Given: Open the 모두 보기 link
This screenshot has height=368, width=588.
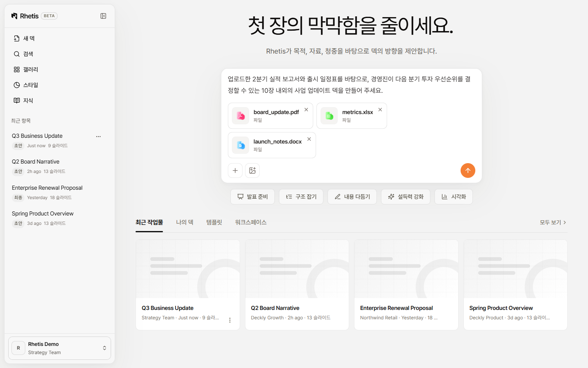Looking at the screenshot, I should coord(553,222).
